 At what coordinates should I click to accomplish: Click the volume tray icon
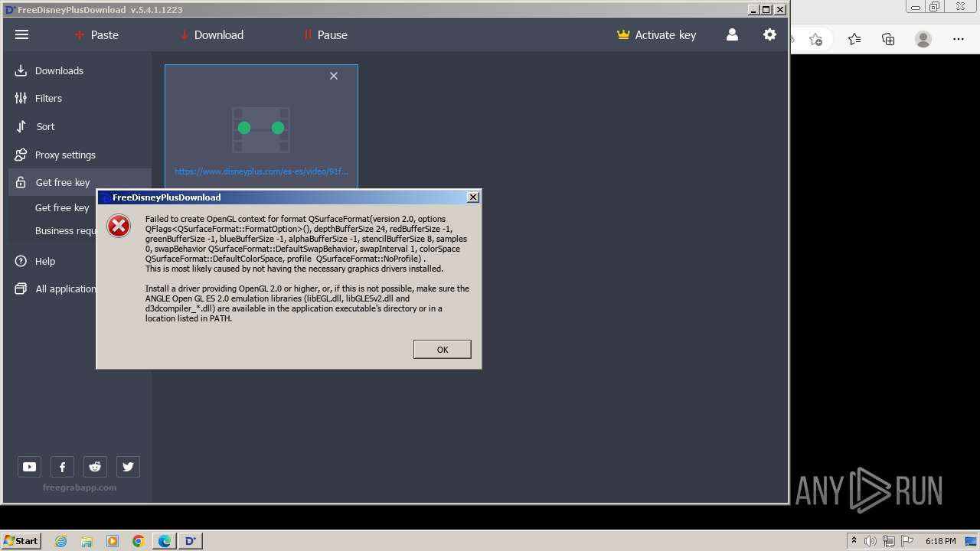point(871,541)
